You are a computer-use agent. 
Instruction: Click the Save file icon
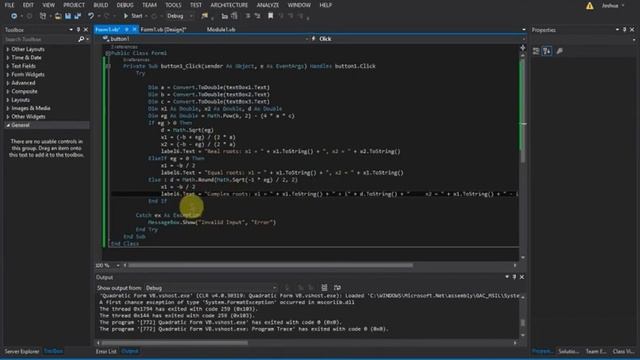point(68,16)
